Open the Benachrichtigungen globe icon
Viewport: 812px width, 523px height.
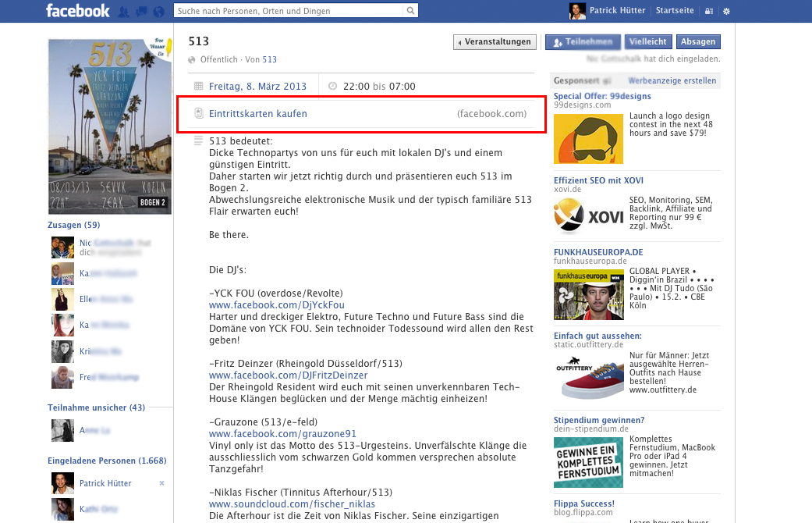tap(160, 11)
